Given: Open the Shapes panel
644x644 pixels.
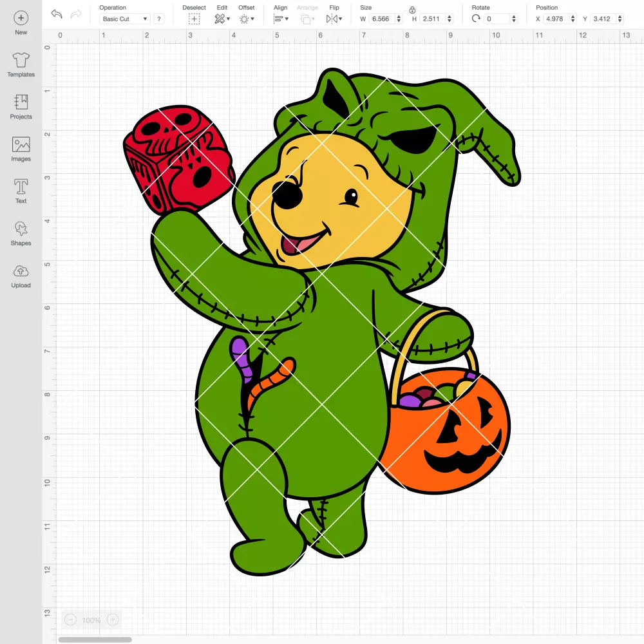Looking at the screenshot, I should click(21, 234).
